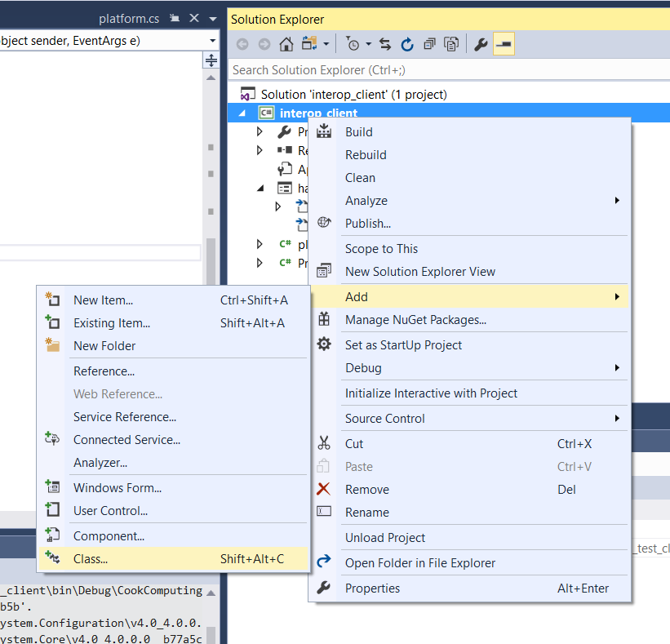Expand the platform C# file node

click(x=260, y=244)
